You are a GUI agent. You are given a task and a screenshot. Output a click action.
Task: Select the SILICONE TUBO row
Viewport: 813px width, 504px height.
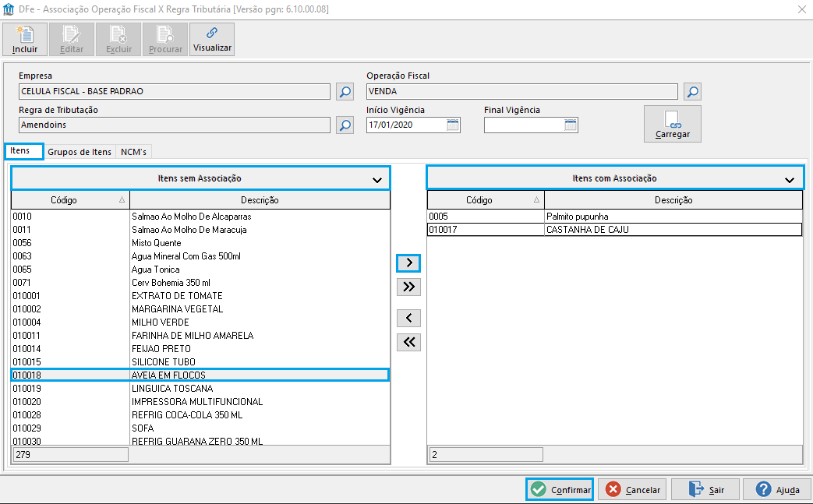[200, 362]
